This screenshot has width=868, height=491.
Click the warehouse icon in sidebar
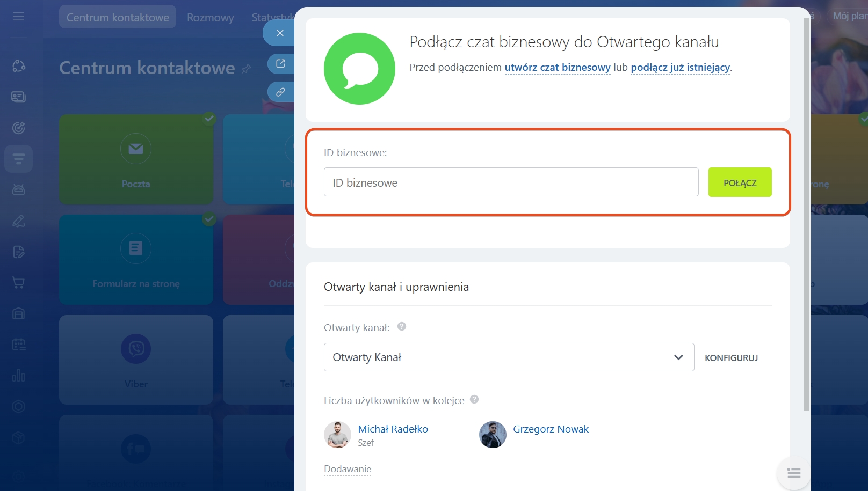19,313
